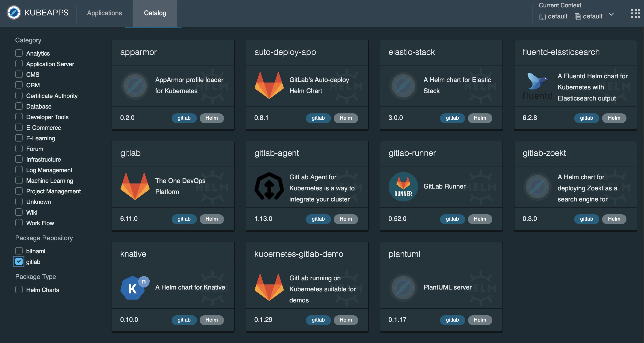Image resolution: width=644 pixels, height=343 pixels.
Task: Click the Kubeapps compass logo icon
Action: [x=14, y=12]
